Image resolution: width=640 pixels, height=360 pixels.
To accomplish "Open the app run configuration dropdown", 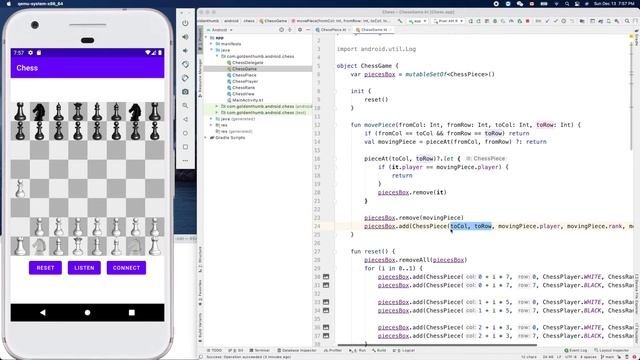I will pos(418,21).
